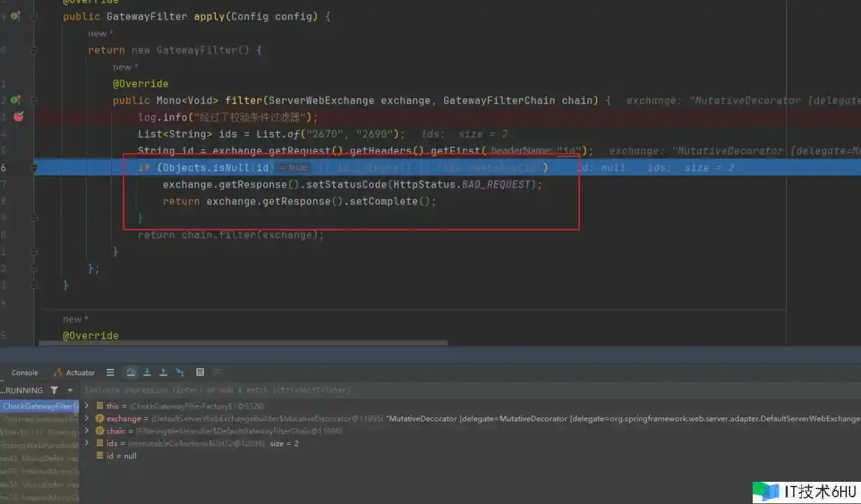Open the Evaluate Expression calculator icon
Viewport: 861px width, 504px height.
[x=200, y=372]
